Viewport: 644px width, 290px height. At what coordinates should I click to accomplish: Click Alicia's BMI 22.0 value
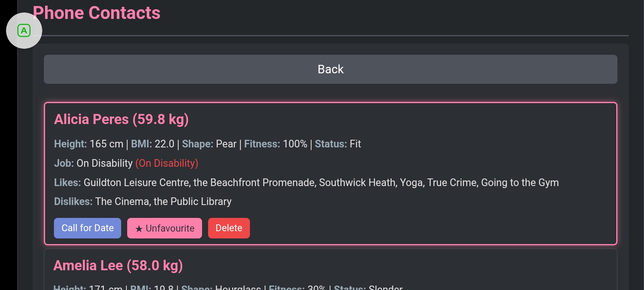pos(164,144)
